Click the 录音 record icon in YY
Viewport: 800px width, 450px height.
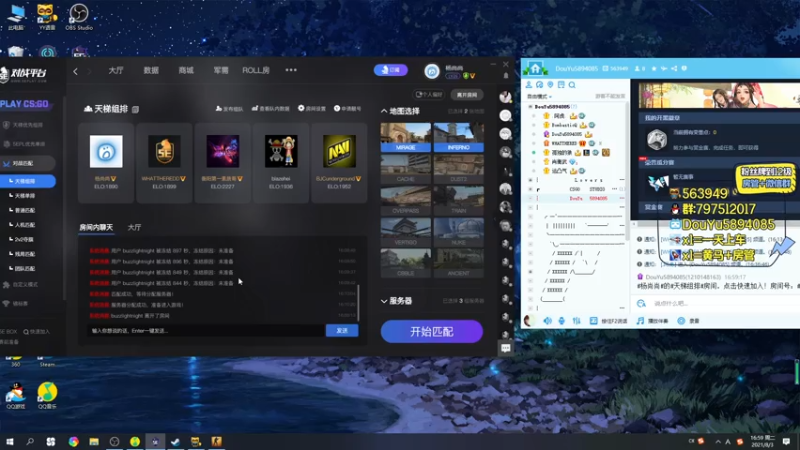click(x=681, y=321)
